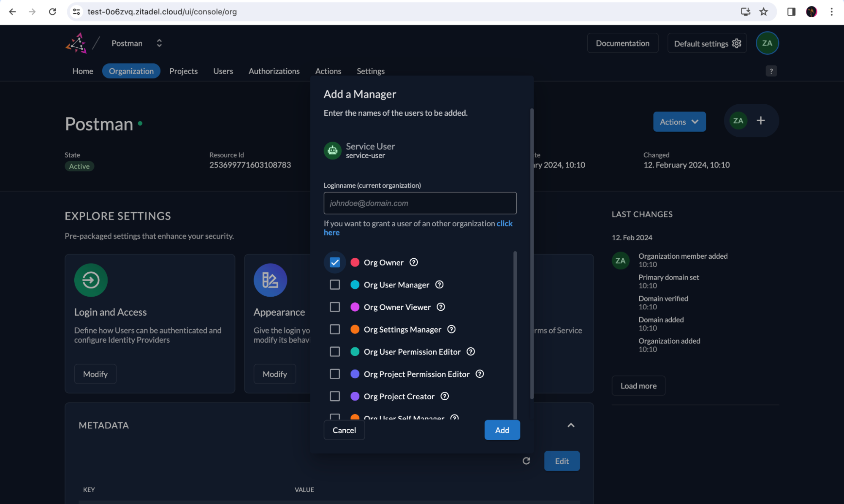
Task: Click the Add button to confirm
Action: 502,430
